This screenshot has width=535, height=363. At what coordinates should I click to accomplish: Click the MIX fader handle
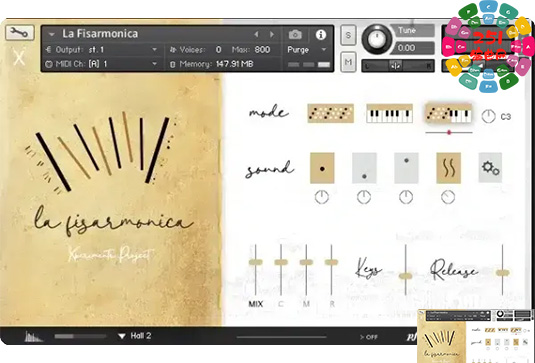pyautogui.click(x=256, y=262)
